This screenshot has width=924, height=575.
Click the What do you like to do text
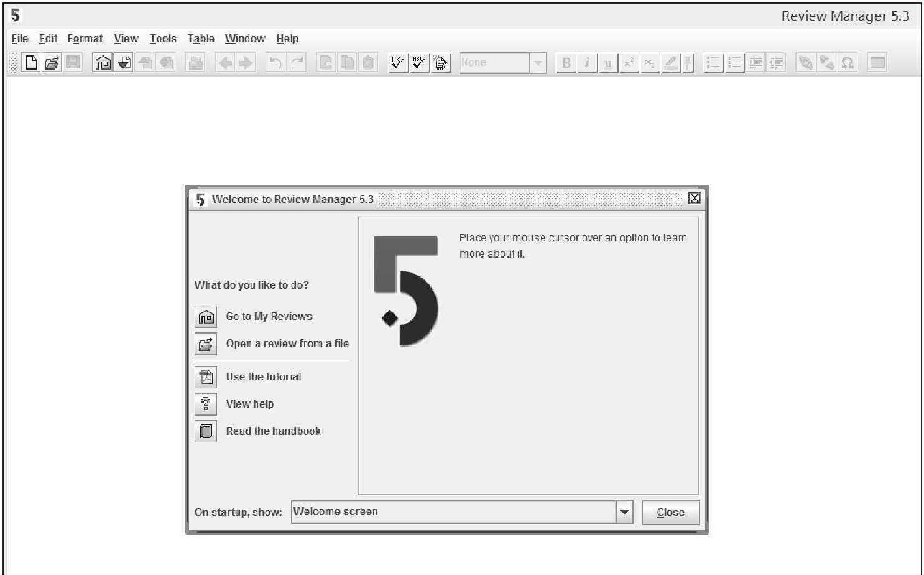[x=251, y=285]
